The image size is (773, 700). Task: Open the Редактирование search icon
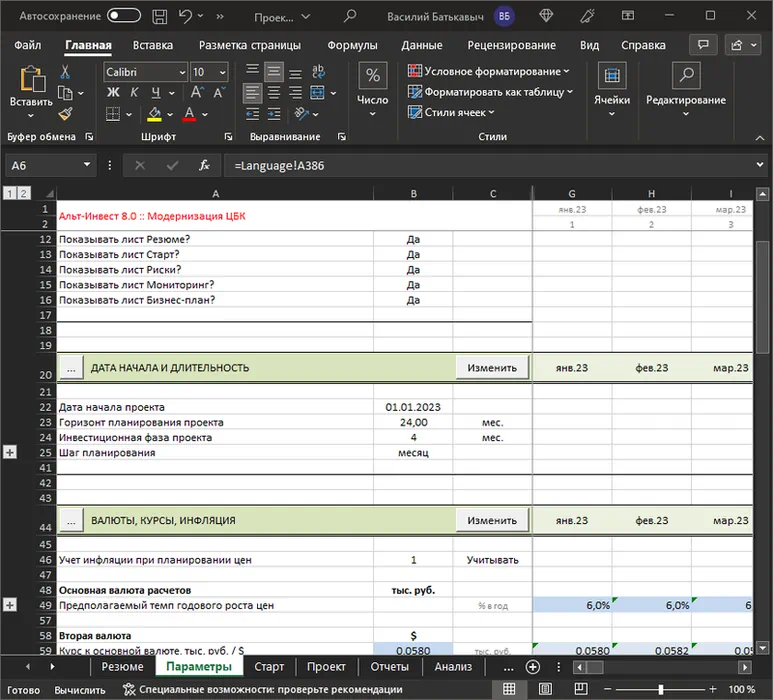(x=686, y=75)
